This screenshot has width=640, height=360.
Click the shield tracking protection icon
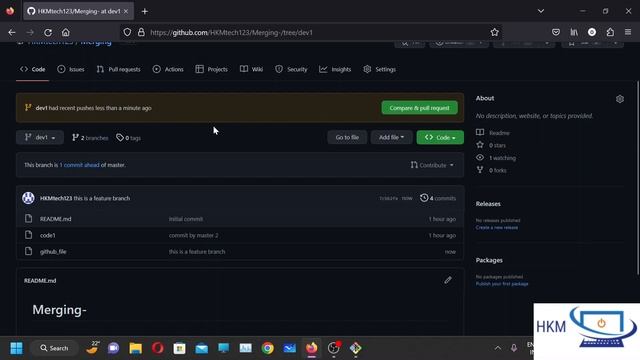click(x=127, y=32)
